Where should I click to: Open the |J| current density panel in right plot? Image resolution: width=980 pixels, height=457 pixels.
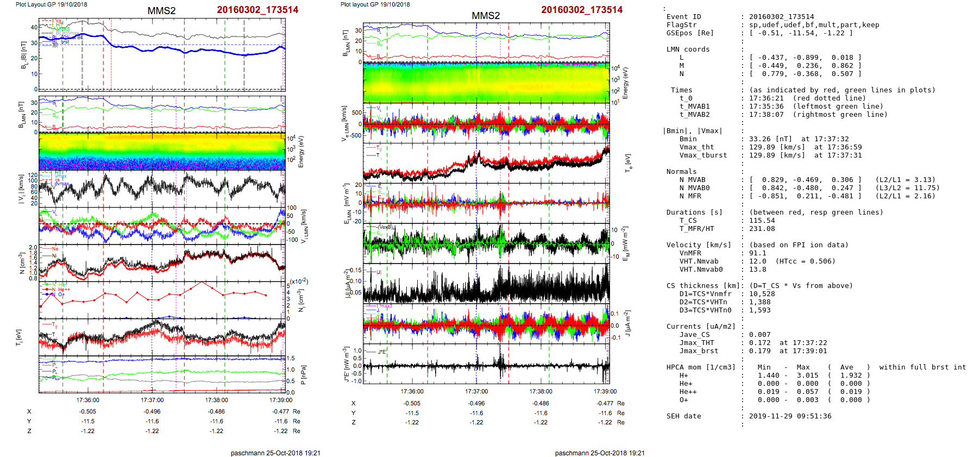[x=486, y=283]
